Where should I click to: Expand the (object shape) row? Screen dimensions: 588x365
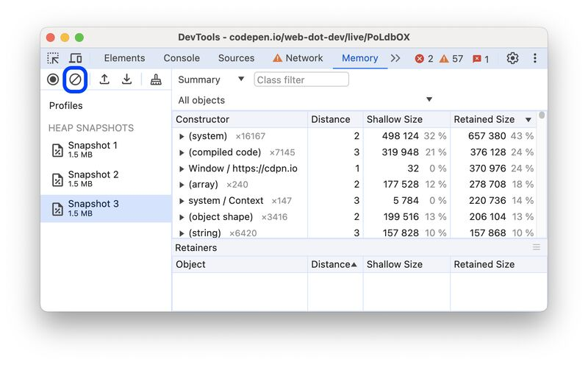point(182,217)
